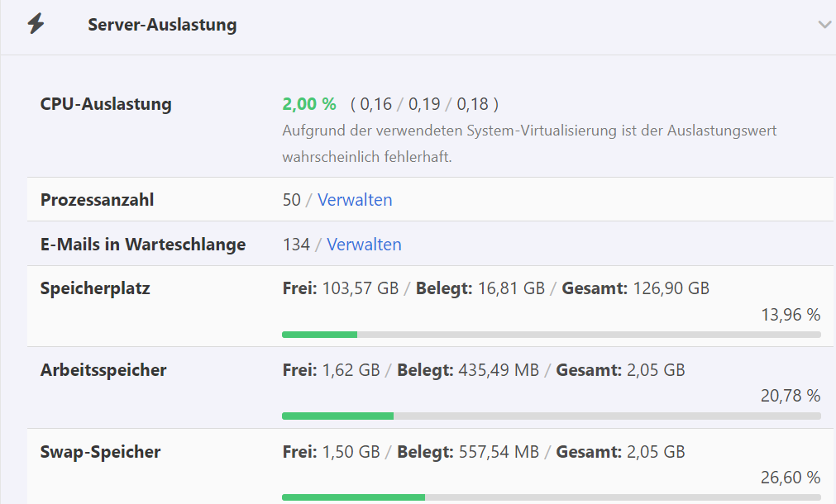Click the 20,78 % memory percentage
836x504 pixels.
[x=790, y=397]
